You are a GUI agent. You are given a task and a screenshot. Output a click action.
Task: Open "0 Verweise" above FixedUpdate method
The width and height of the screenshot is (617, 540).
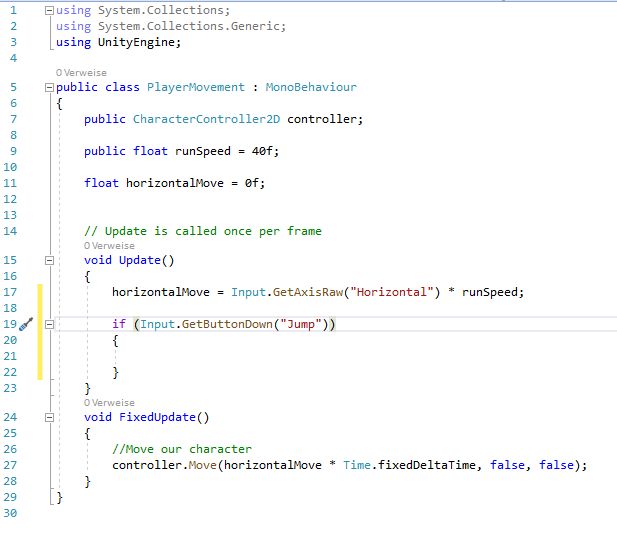tap(109, 403)
